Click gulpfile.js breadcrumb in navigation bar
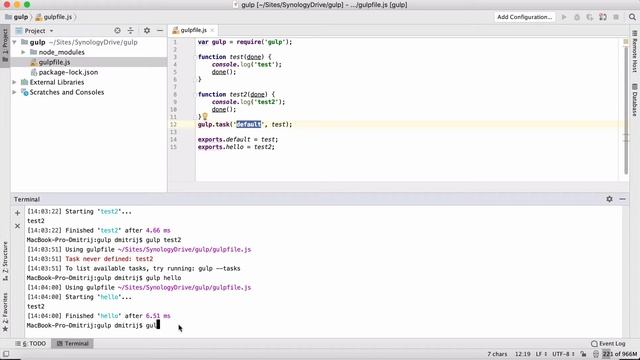 tap(53, 17)
